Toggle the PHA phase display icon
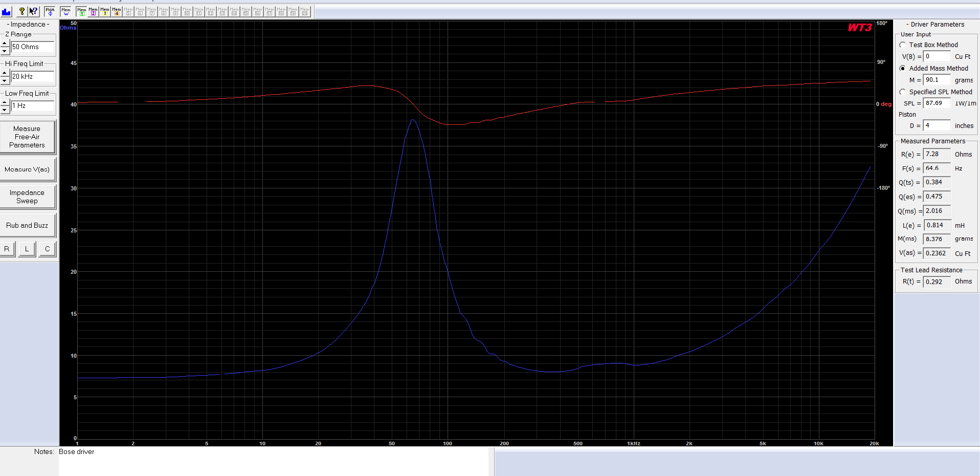 pos(50,11)
